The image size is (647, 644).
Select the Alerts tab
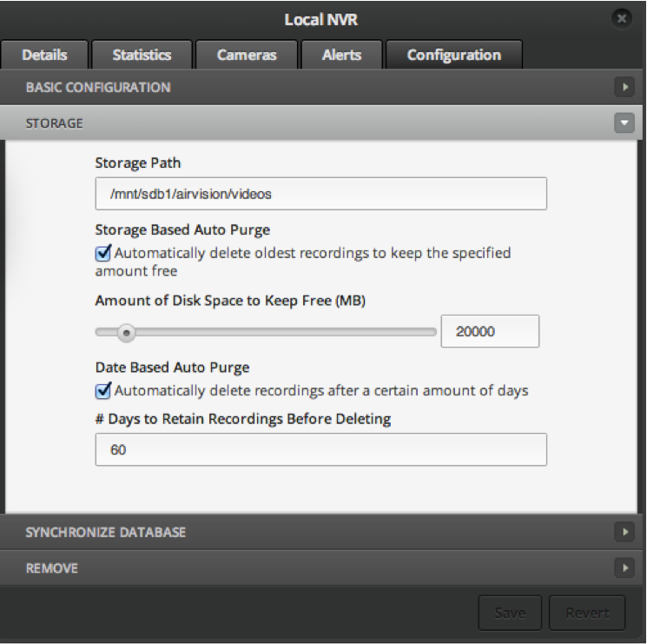(341, 55)
